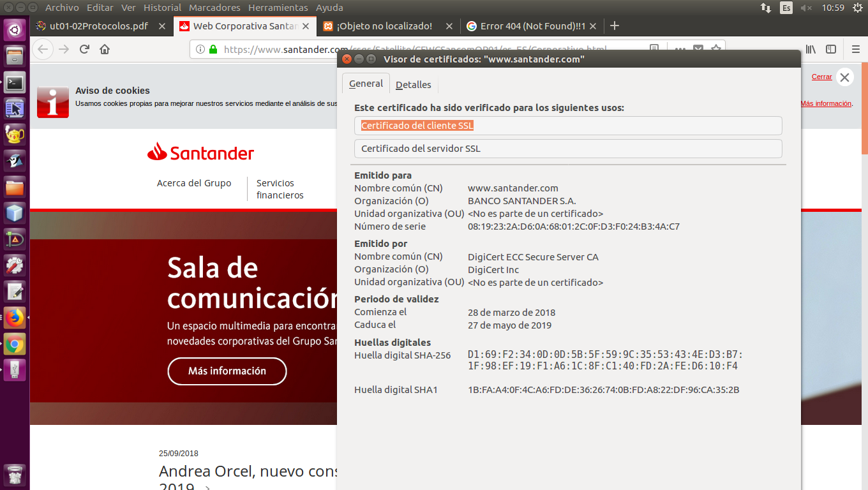Switch to the ut01-02Protocolos.pdf tab

click(x=101, y=26)
